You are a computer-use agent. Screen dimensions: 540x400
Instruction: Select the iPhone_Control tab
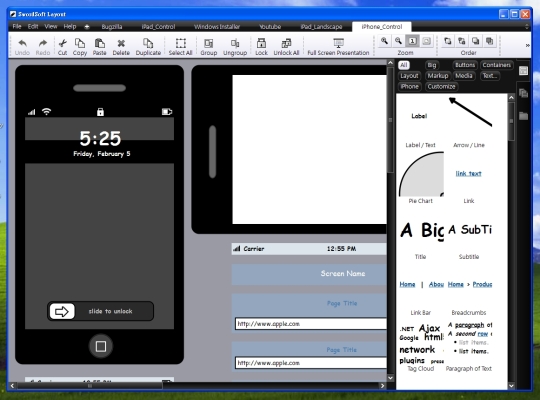click(382, 27)
